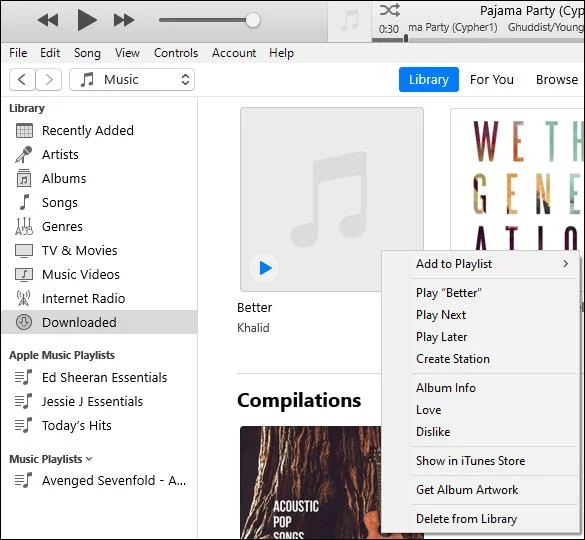
Task: Expand the Add to Playlist submenu
Action: pos(482,264)
